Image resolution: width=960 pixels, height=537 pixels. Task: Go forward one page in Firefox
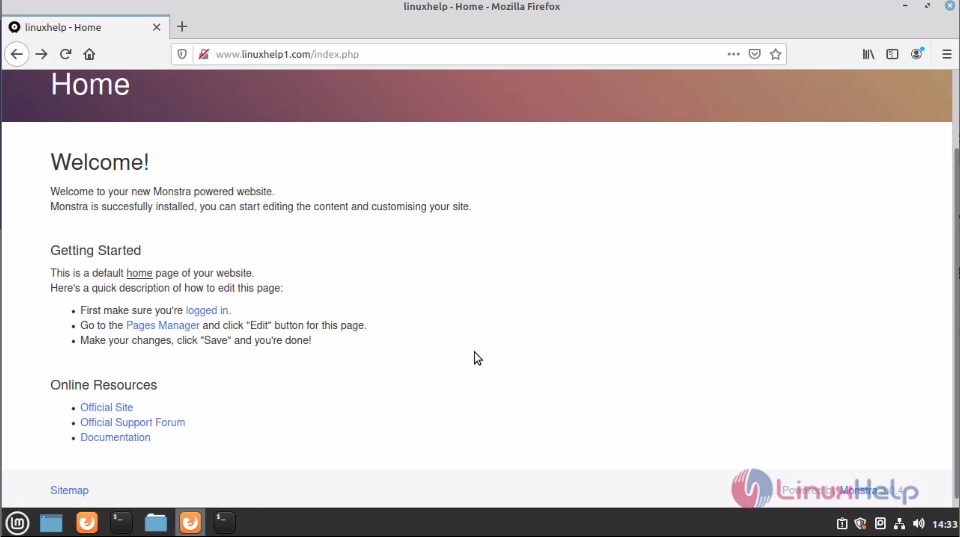pos(41,54)
